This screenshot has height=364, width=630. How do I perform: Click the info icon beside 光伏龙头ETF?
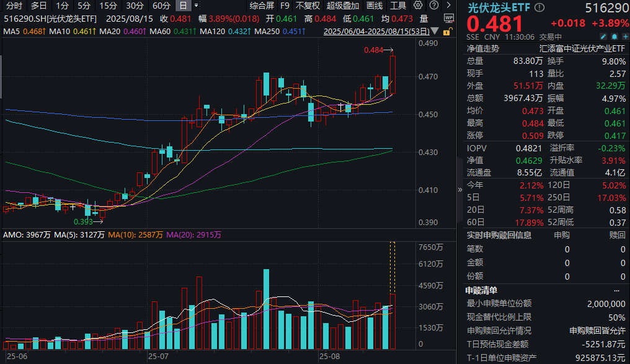coord(539,8)
